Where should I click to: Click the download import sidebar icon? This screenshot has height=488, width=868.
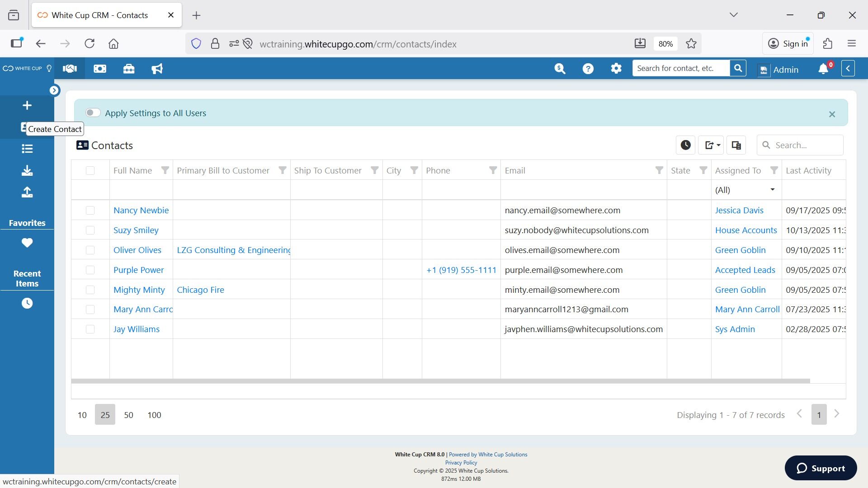tap(27, 170)
